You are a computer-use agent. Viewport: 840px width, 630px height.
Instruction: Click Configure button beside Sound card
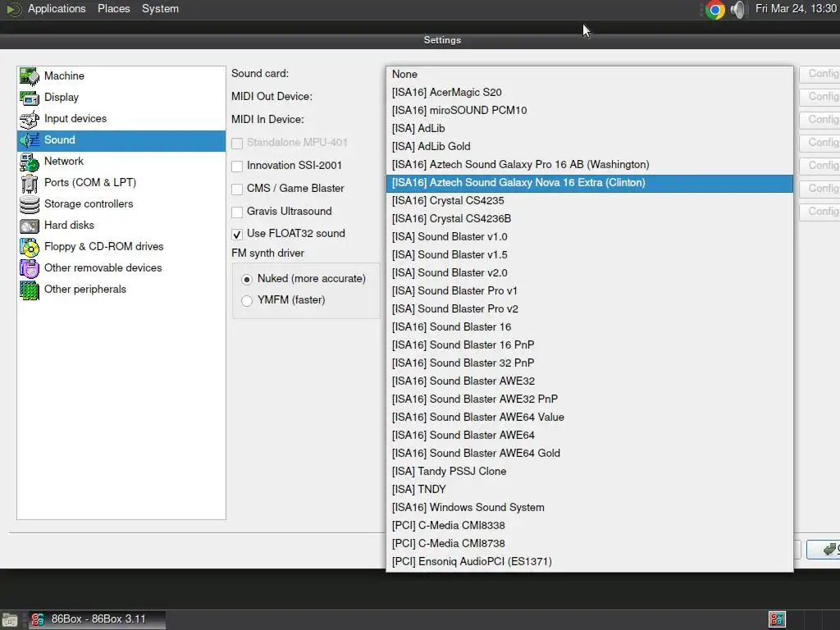coord(819,74)
